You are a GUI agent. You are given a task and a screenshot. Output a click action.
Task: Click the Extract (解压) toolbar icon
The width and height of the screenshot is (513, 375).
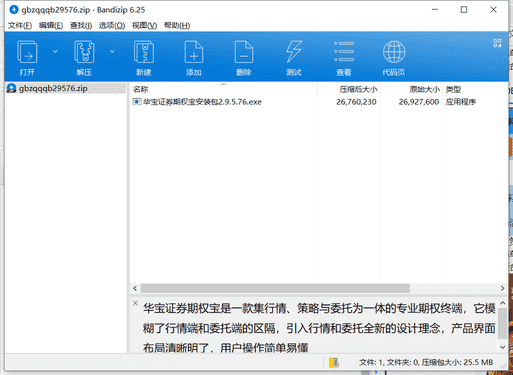tap(84, 52)
